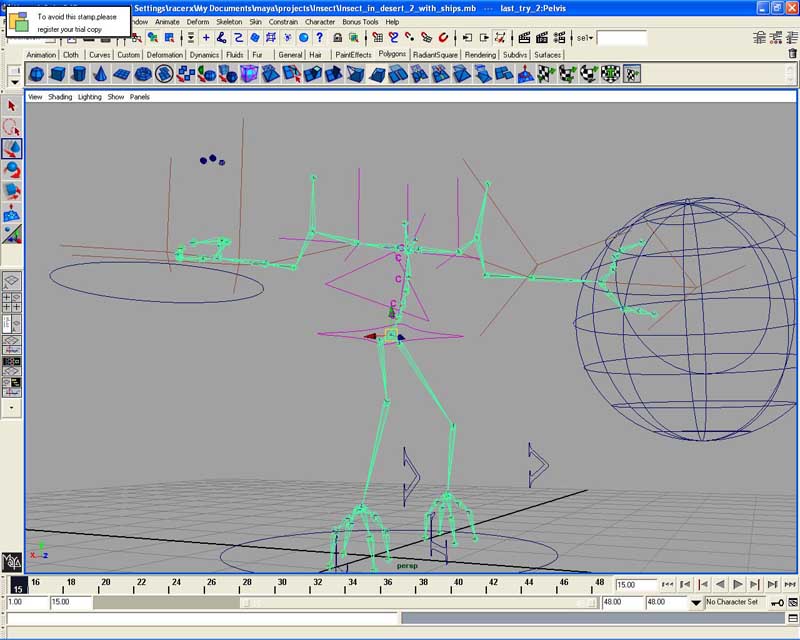Toggle Auto Keyframe with the key icon
The image size is (800, 640).
tap(778, 604)
